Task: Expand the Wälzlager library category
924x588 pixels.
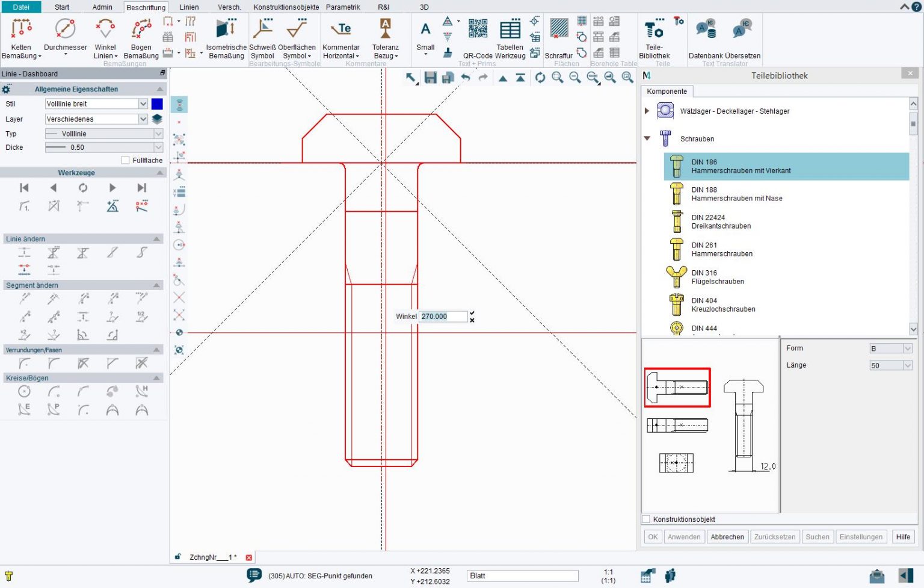Action: click(x=647, y=111)
